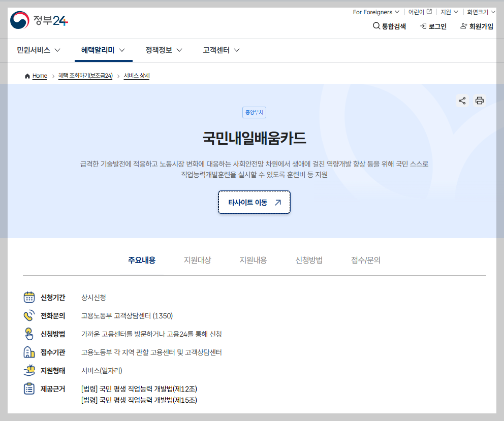The image size is (504, 421).
Task: Click the phone icon beside 전화문의
Action: pyautogui.click(x=28, y=315)
